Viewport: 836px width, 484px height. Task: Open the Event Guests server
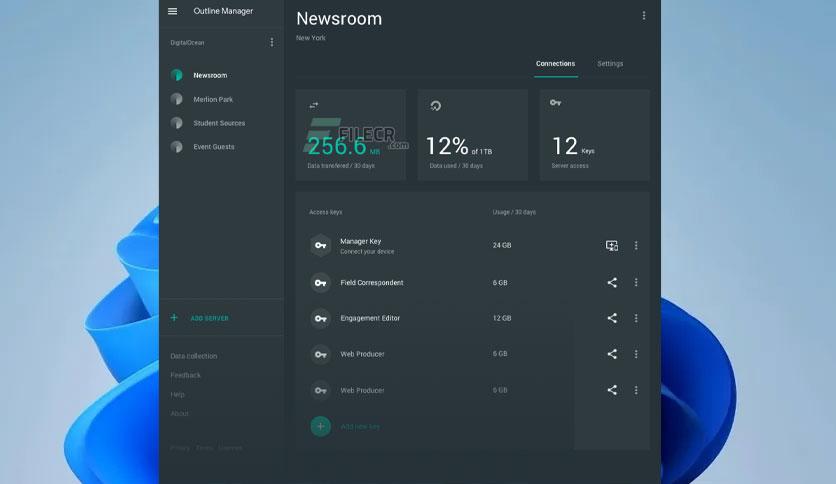coord(214,147)
